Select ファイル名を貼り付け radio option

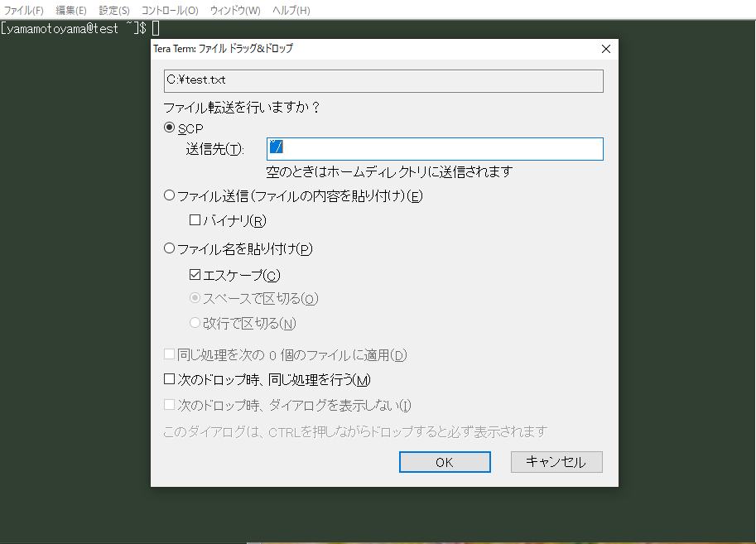point(171,248)
